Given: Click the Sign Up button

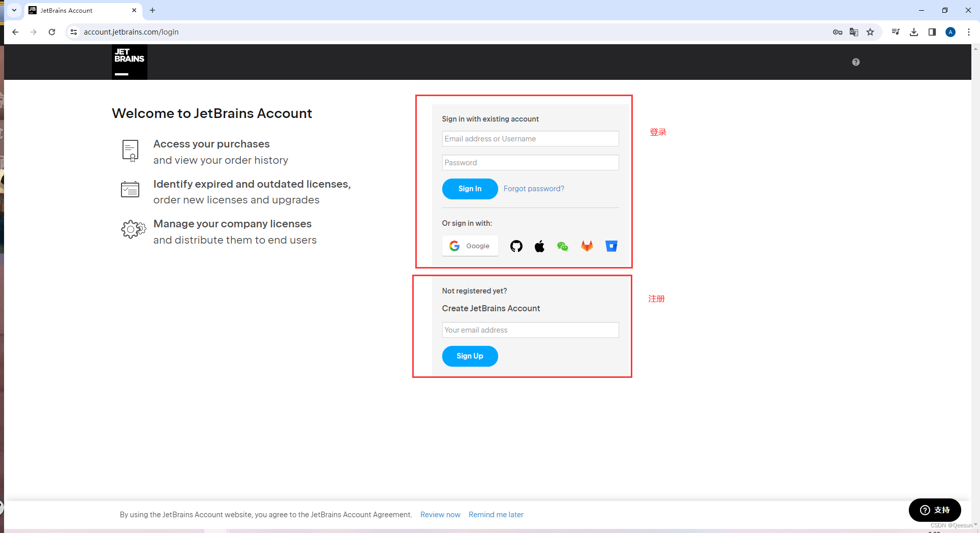Looking at the screenshot, I should pyautogui.click(x=470, y=356).
